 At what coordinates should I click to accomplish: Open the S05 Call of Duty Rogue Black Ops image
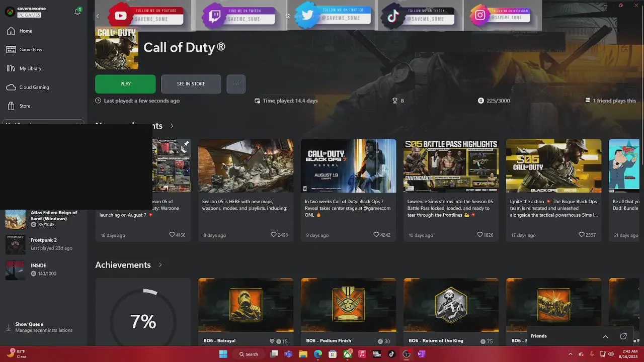tap(553, 166)
